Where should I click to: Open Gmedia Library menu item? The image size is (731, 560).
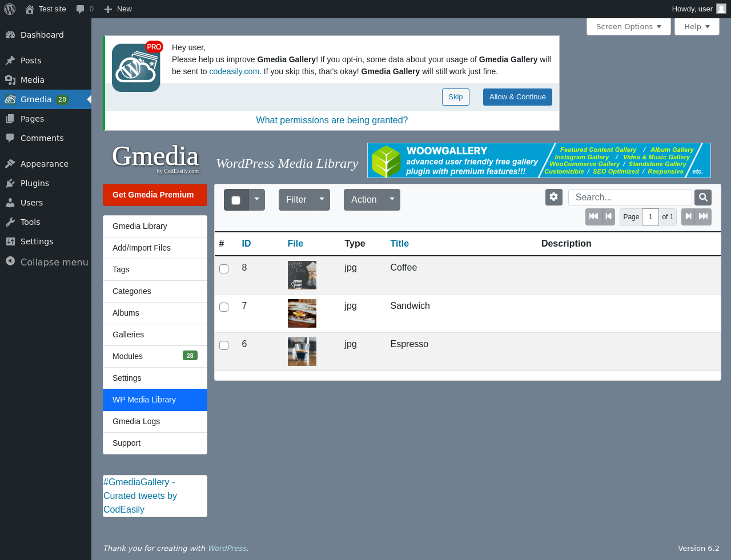155,226
